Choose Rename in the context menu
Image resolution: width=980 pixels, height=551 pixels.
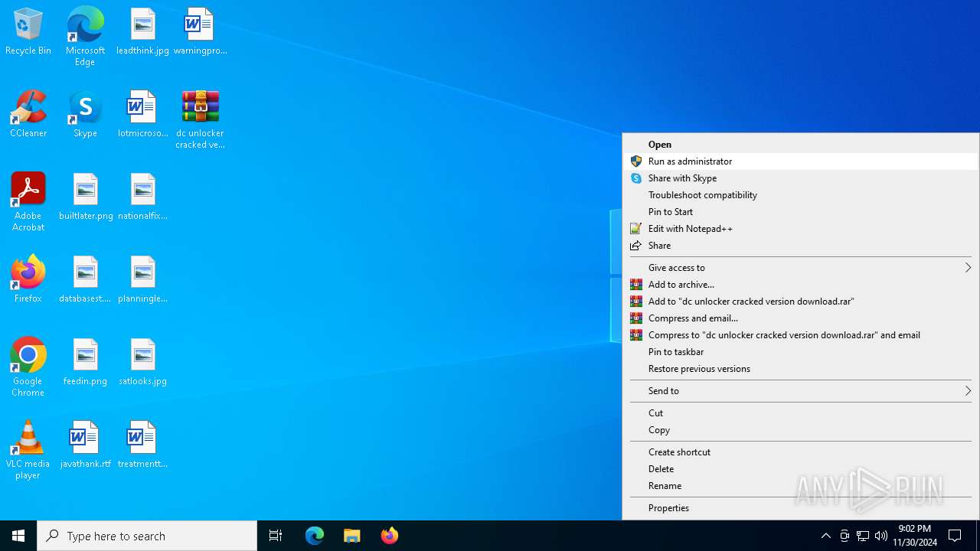(x=801, y=486)
